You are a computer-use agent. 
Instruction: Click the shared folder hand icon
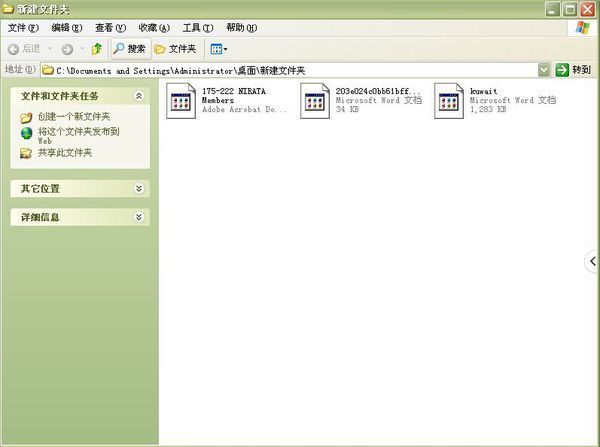pyautogui.click(x=26, y=153)
